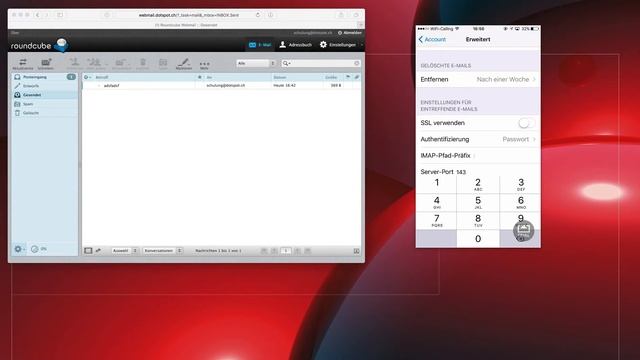Click the mail search input field

pyautogui.click(x=322, y=63)
